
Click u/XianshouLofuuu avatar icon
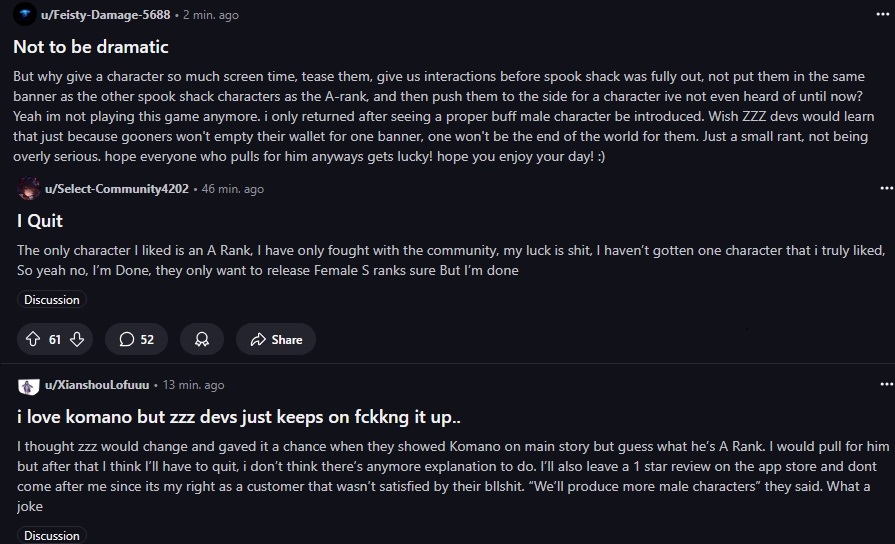tap(28, 385)
